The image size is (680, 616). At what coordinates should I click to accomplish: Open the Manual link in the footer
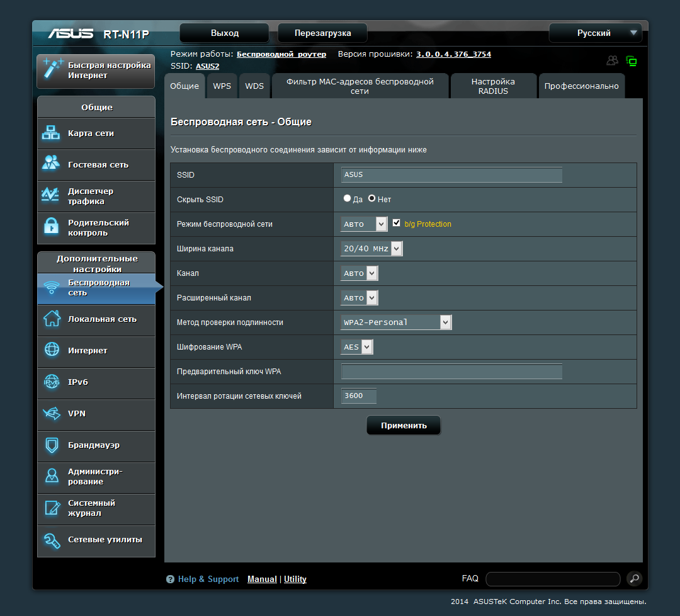[262, 579]
